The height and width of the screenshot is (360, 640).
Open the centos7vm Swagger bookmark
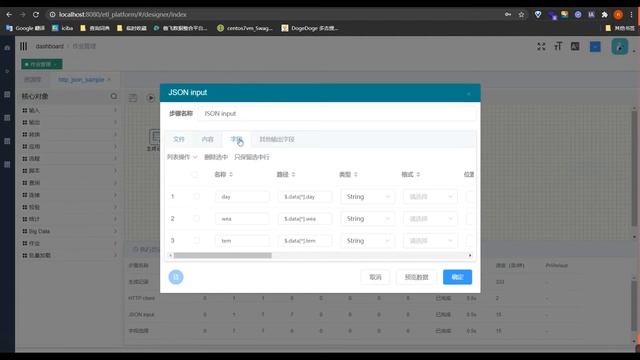pyautogui.click(x=245, y=28)
